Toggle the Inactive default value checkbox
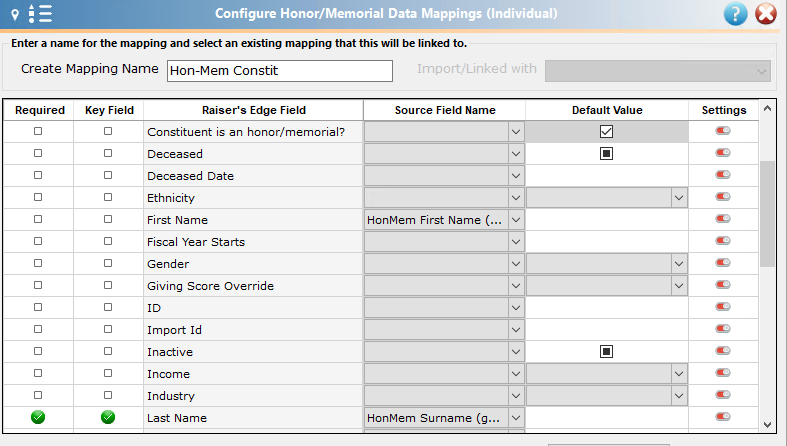 [x=606, y=351]
